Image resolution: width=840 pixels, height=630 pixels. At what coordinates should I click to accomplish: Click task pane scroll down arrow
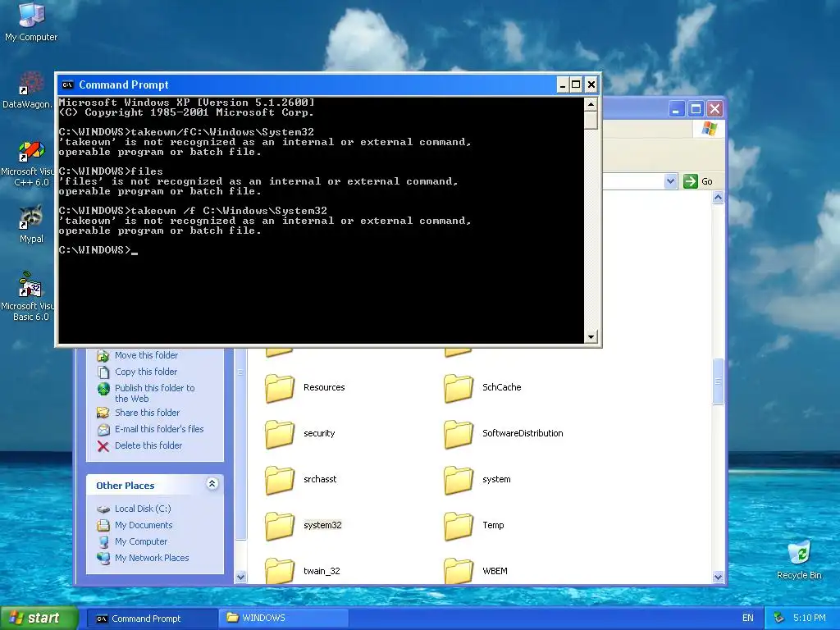[240, 577]
